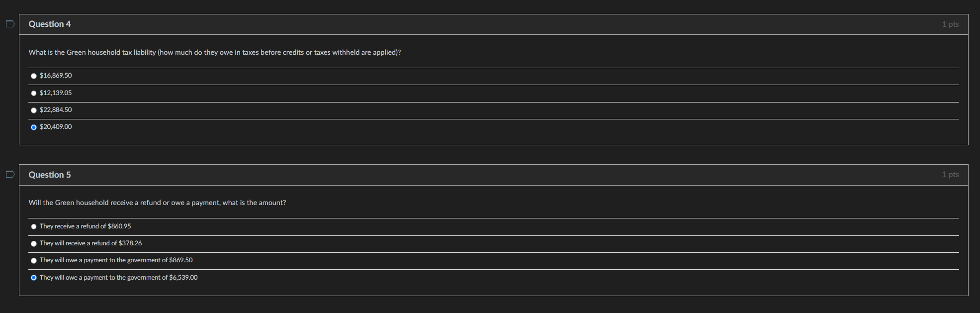Click the 1 pts label on Question 4
This screenshot has width=980, height=313.
(x=950, y=23)
